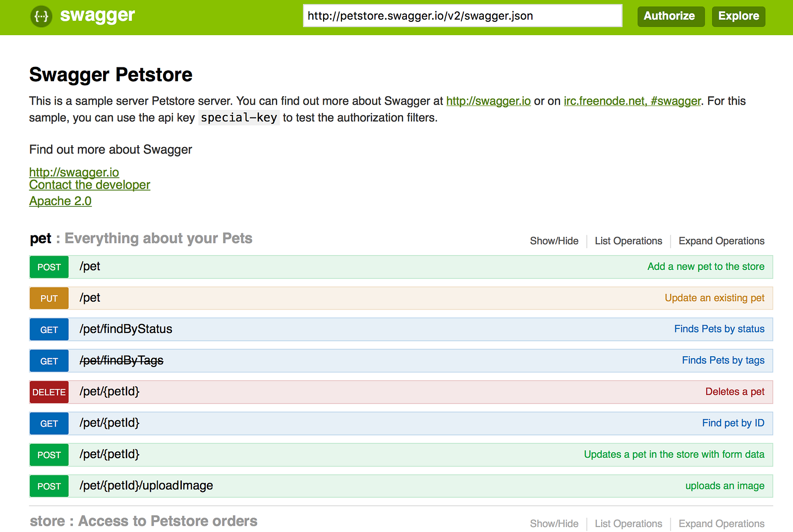Screen dimensions: 793x532
Task: Click the Explore button
Action: [738, 16]
